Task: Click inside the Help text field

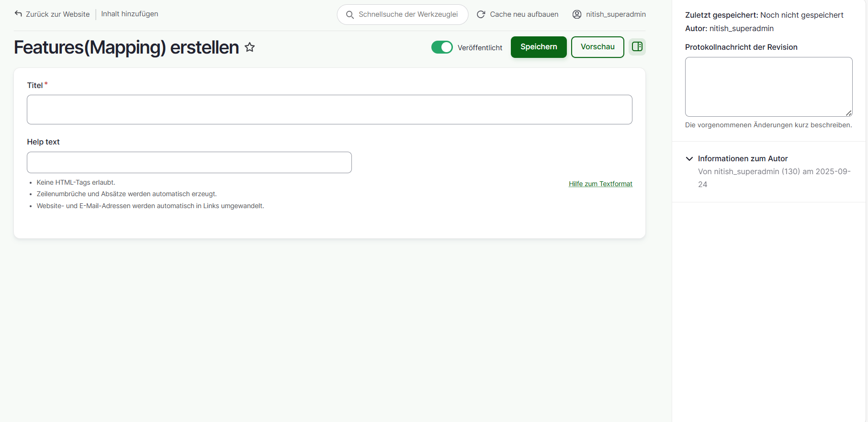Action: (x=189, y=163)
